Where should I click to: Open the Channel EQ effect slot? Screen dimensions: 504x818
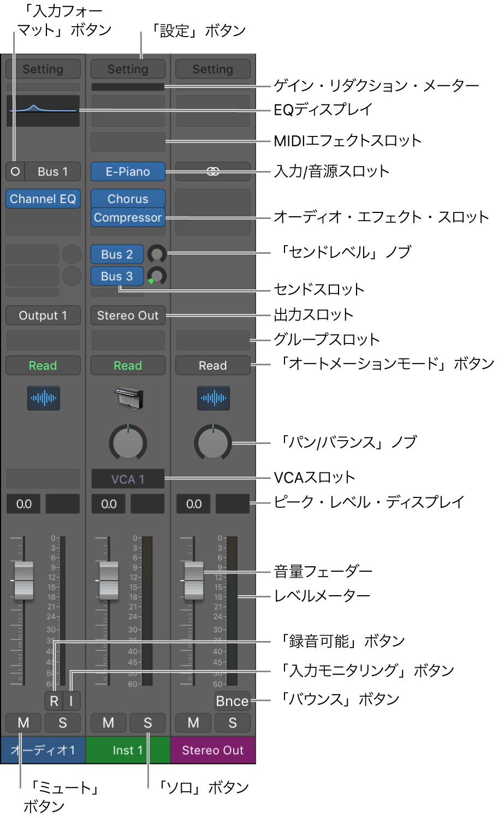click(x=43, y=199)
